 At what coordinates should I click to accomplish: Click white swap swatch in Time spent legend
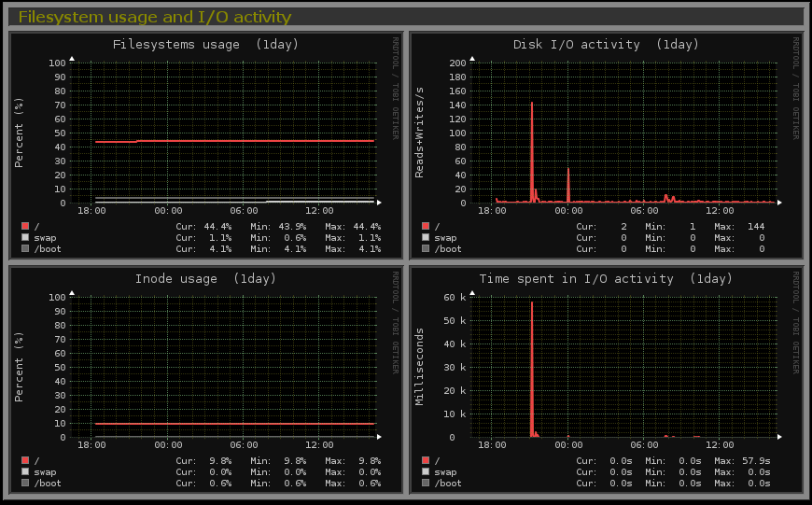[x=426, y=471]
